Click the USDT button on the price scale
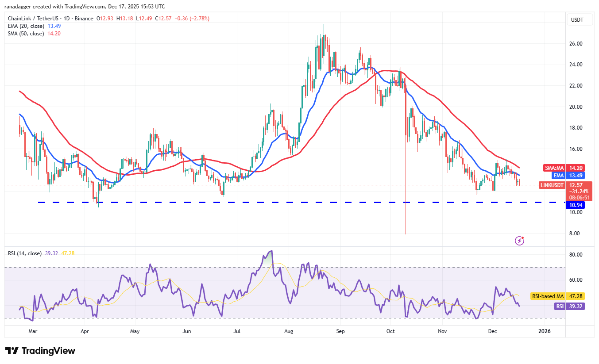This screenshot has height=364, width=599. tap(580, 19)
